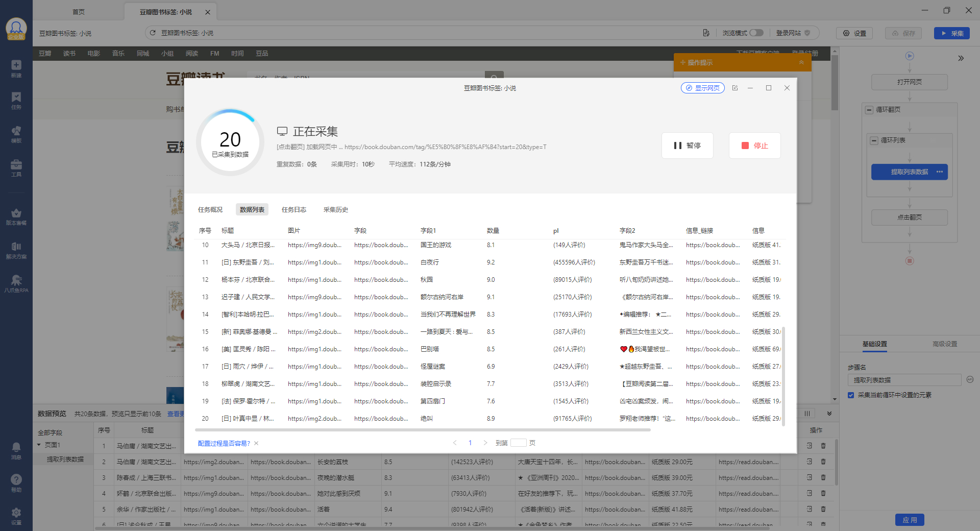980x531 pixels.
Task: Click the copy icon on preview row 4
Action: (810, 493)
